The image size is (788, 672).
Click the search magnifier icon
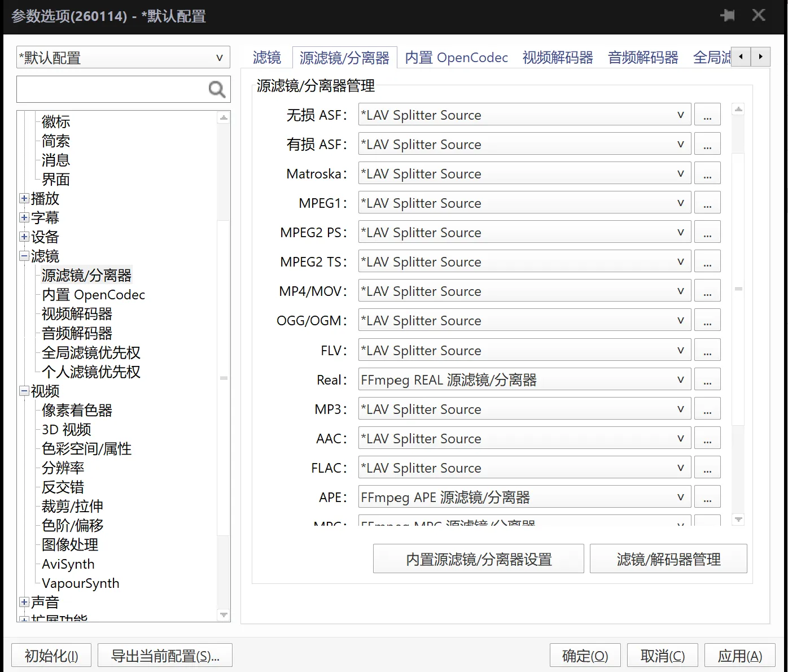click(216, 89)
